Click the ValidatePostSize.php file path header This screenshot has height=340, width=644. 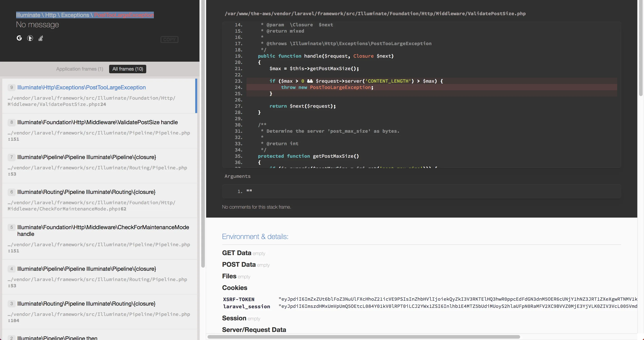(375, 14)
